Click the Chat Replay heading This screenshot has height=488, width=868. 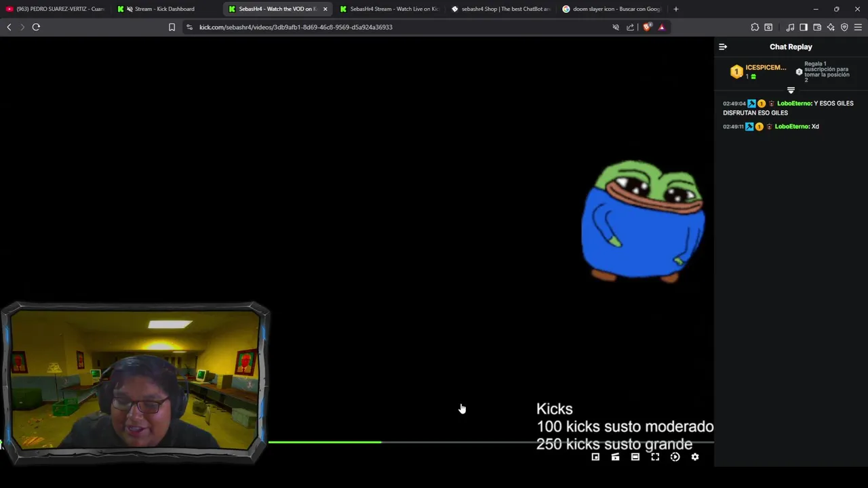coord(791,47)
